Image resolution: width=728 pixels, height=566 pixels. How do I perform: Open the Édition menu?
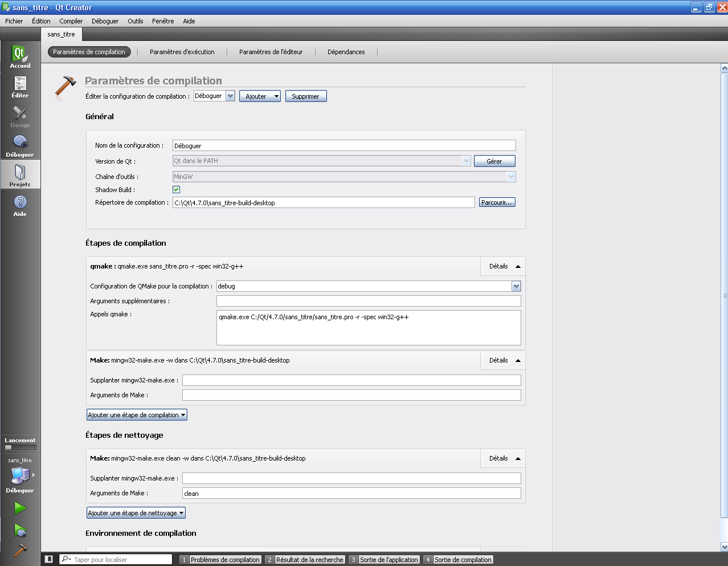pyautogui.click(x=41, y=21)
